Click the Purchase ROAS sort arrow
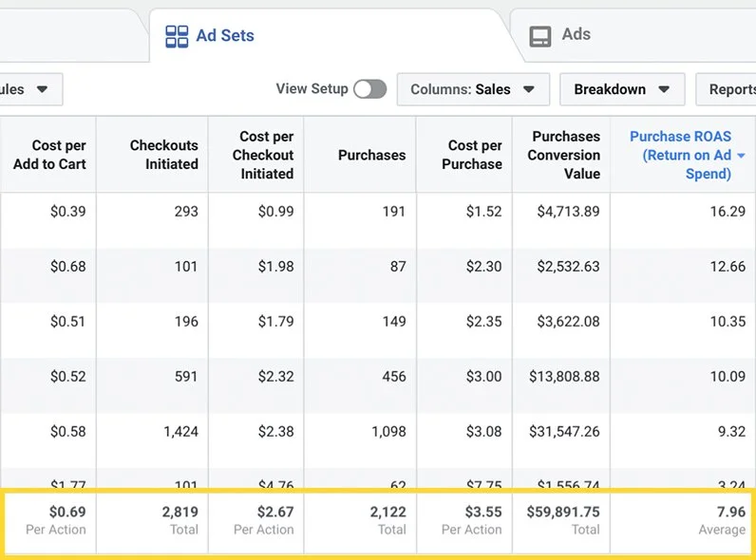 (741, 156)
